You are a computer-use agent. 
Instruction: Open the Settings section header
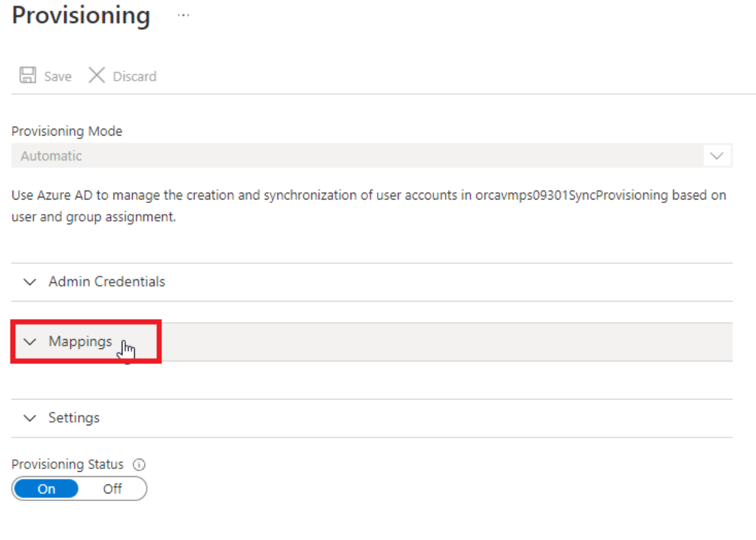371,418
